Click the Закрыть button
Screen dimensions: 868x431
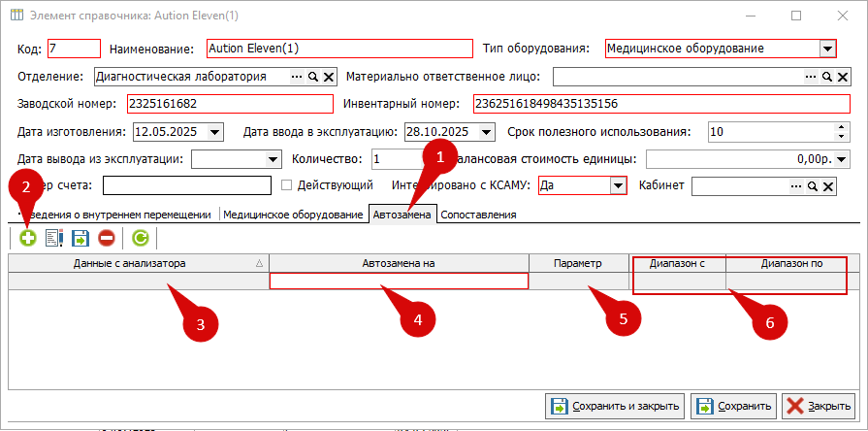[820, 406]
